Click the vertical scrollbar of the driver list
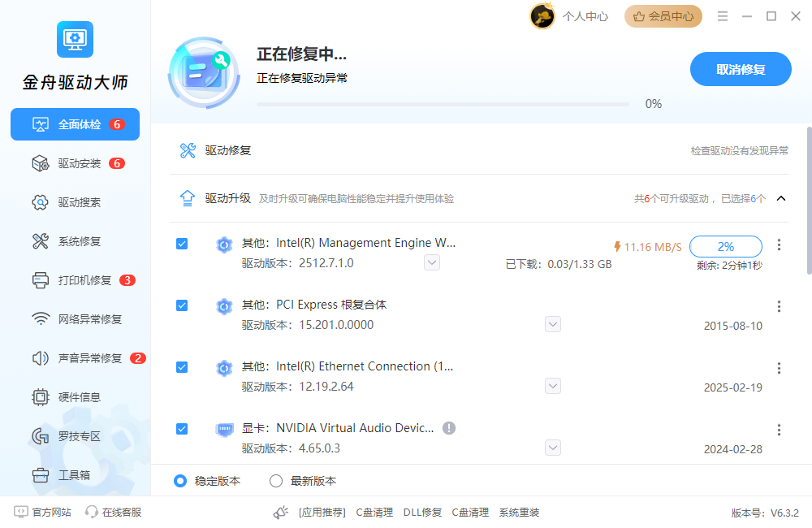Screen dimensions: 812x528 click(x=809, y=201)
